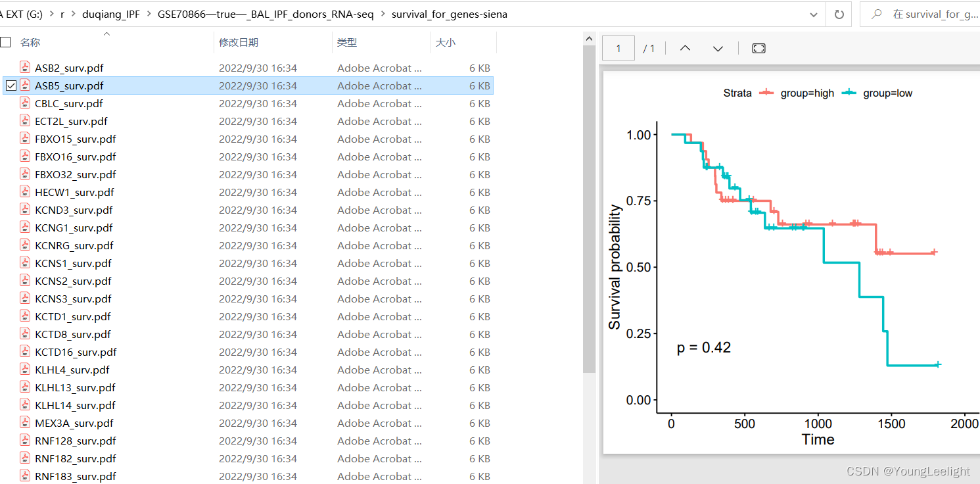Viewport: 980px width, 484px height.
Task: Click the ECT2L_surv.pdf PDF icon
Action: pos(25,121)
